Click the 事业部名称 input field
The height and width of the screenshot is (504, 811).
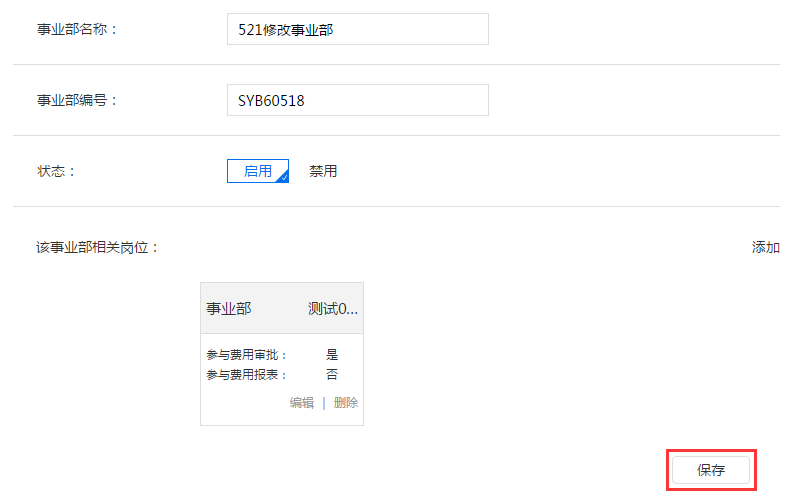[x=357, y=29]
